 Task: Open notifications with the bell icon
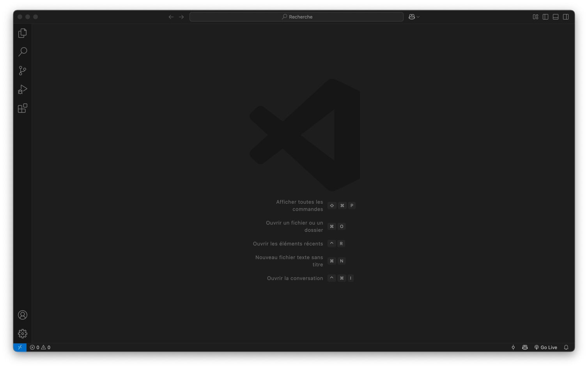click(x=566, y=347)
